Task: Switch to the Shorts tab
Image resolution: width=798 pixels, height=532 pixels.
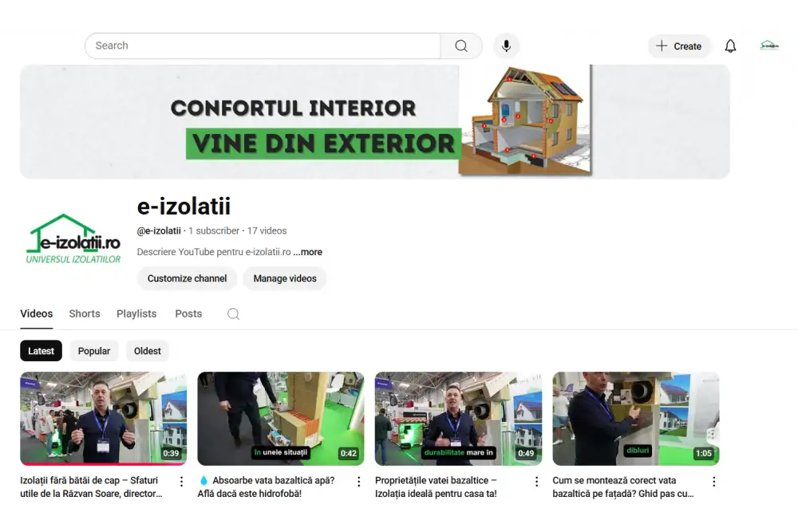Action: click(x=85, y=313)
